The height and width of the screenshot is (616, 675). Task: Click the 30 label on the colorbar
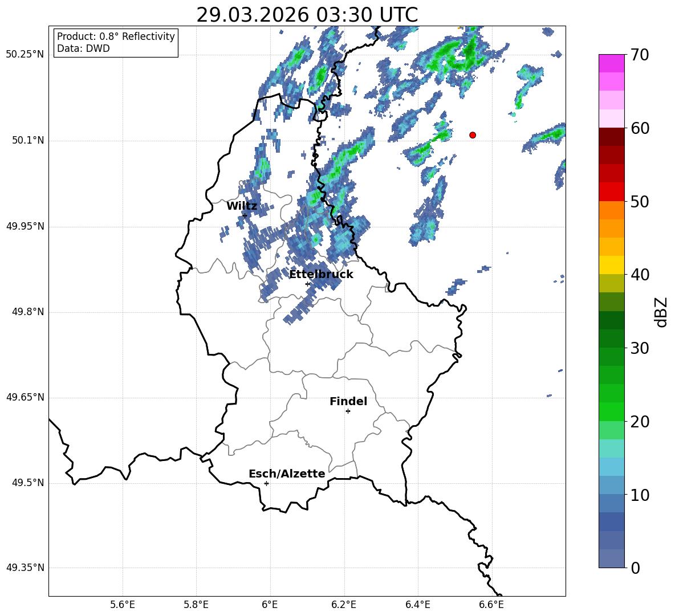point(640,348)
